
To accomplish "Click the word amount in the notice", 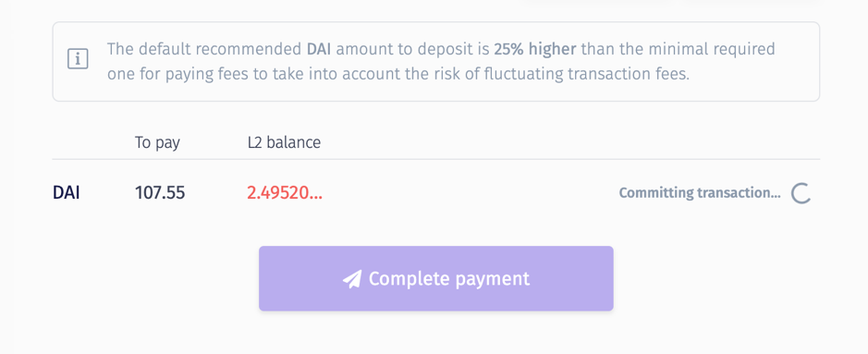I will pos(364,49).
